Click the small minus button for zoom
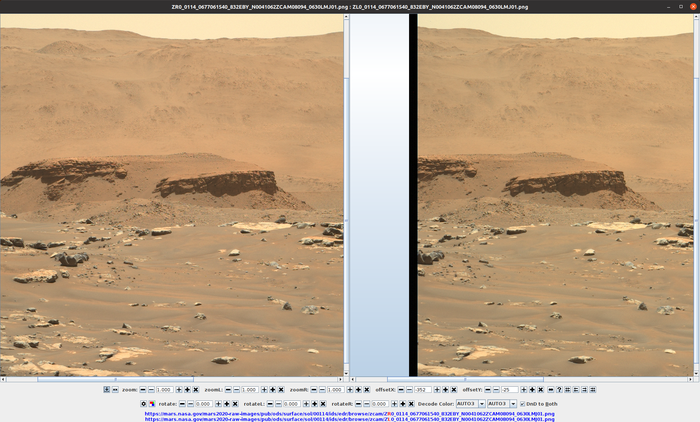 (x=151, y=390)
